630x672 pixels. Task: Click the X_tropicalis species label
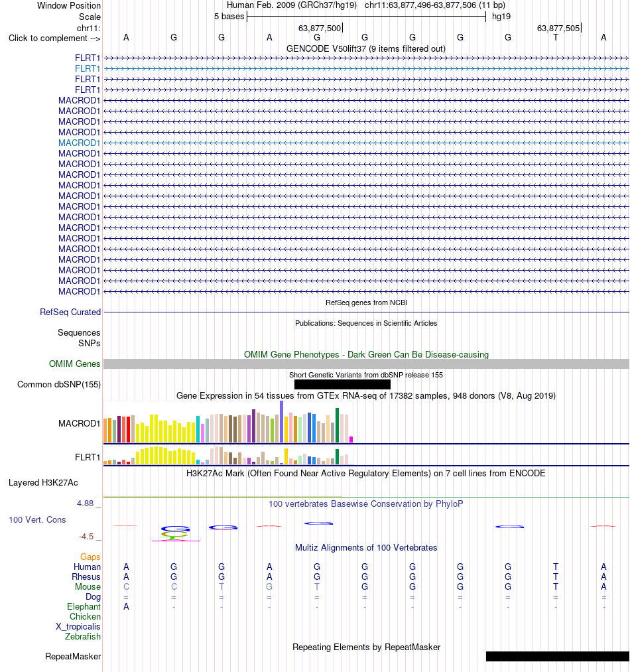78,627
